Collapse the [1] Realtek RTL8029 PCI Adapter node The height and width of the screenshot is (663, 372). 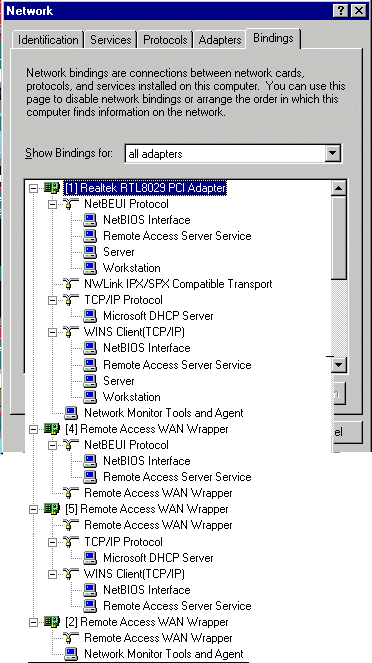pyautogui.click(x=33, y=188)
